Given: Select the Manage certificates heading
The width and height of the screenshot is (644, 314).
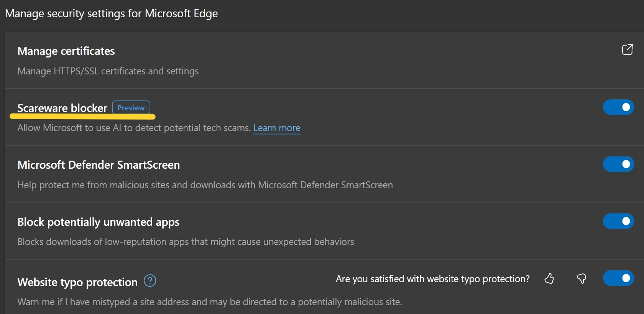Looking at the screenshot, I should (x=66, y=51).
